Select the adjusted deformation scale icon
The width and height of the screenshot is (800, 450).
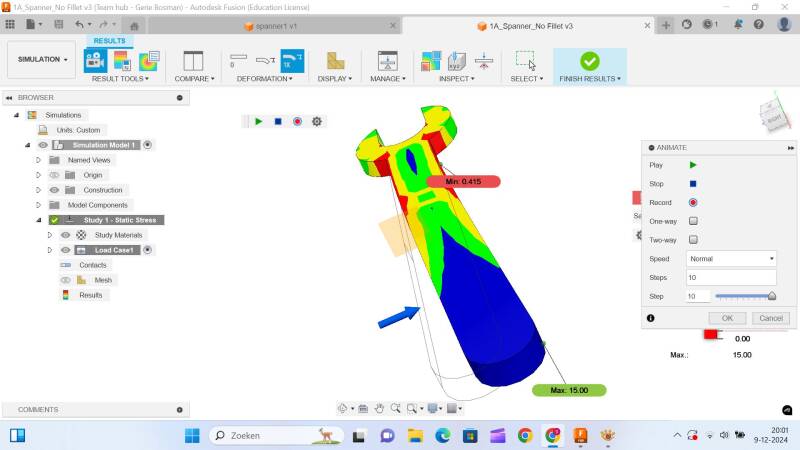(x=292, y=61)
